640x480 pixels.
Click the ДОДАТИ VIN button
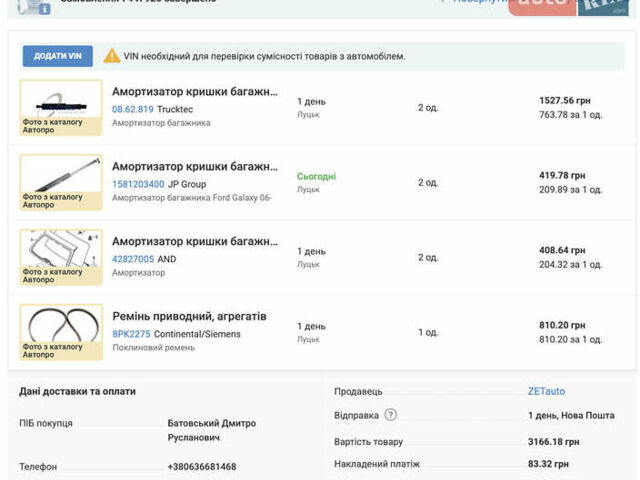point(58,56)
